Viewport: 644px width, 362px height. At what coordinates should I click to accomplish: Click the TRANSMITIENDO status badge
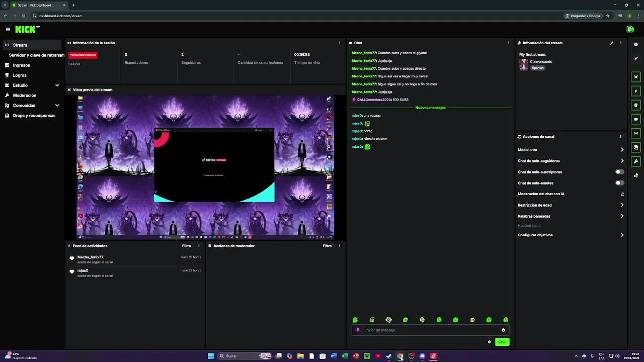83,55
